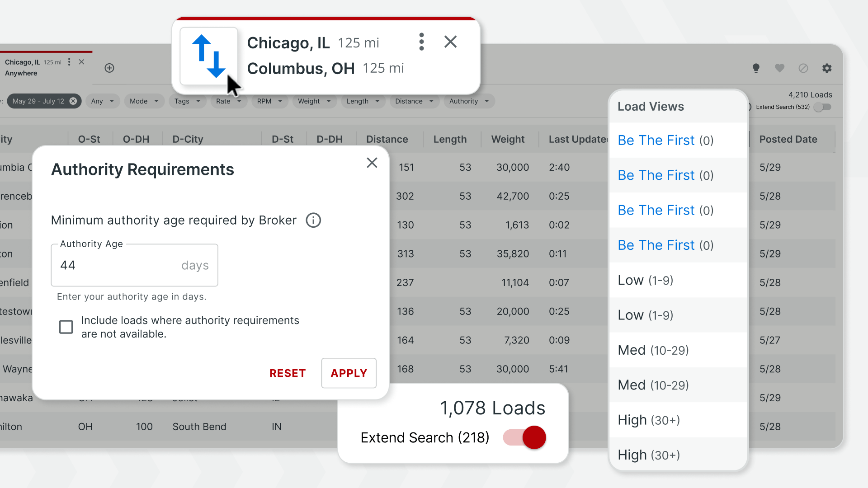Open the Weight filter dropdown
Image resolution: width=868 pixels, height=488 pixels.
[314, 101]
